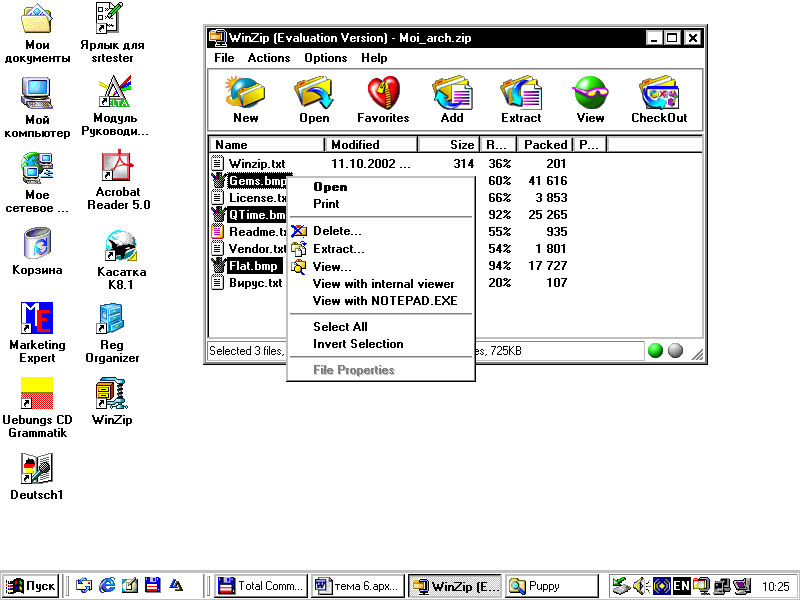Choose Select All in context menu
The width and height of the screenshot is (800, 600).
coord(381,327)
